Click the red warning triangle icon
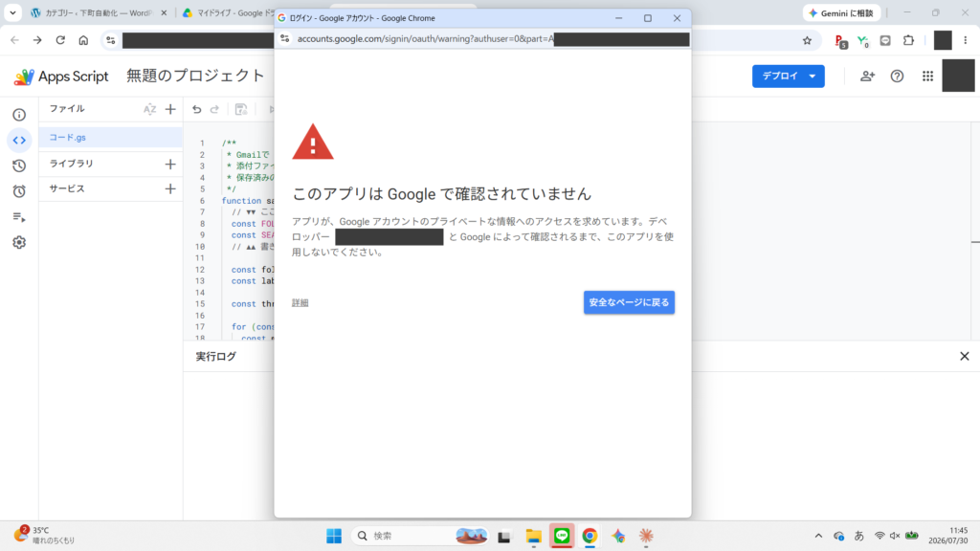The height and width of the screenshot is (551, 980). coord(313,142)
